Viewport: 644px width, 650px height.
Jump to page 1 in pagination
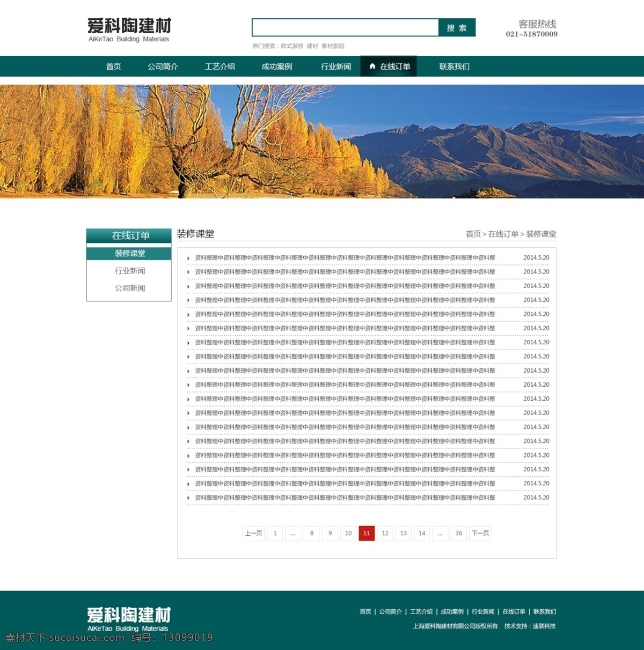click(275, 533)
